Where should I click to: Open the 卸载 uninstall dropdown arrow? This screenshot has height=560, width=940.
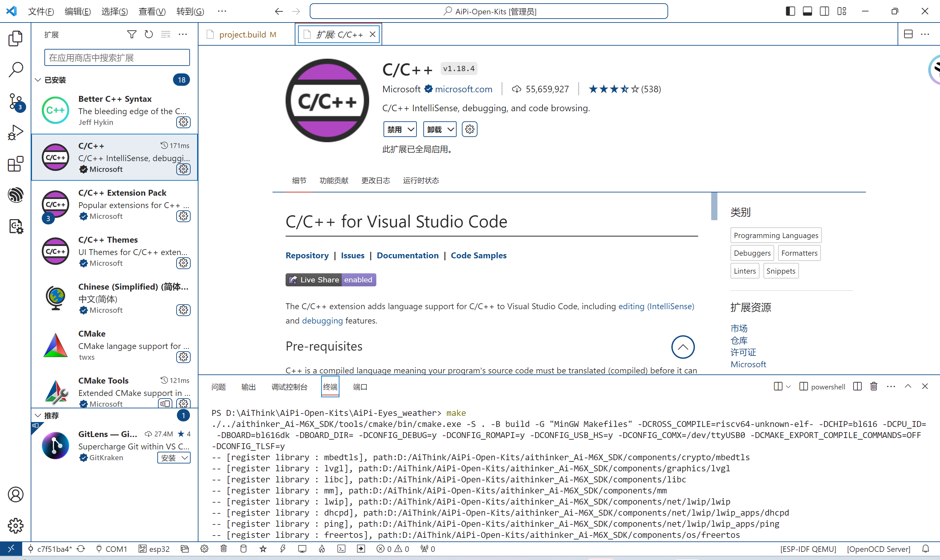pyautogui.click(x=451, y=129)
